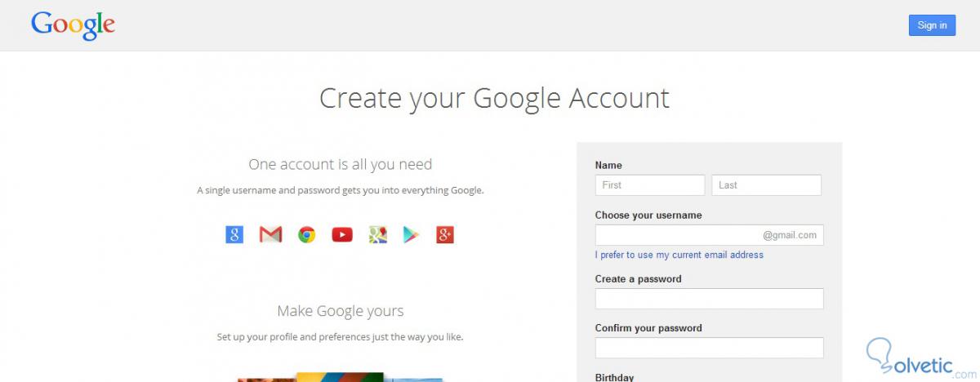Focus the First name field
Viewport: 980px width, 382px height.
[649, 185]
